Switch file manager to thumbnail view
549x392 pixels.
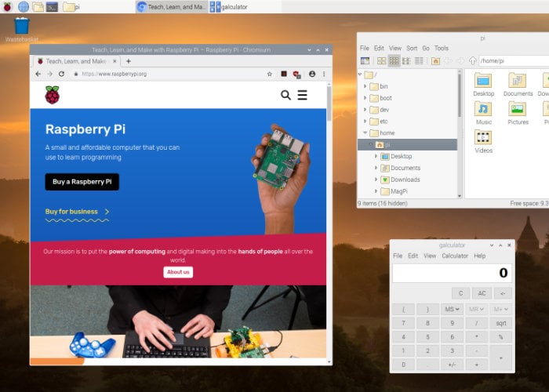[394, 61]
